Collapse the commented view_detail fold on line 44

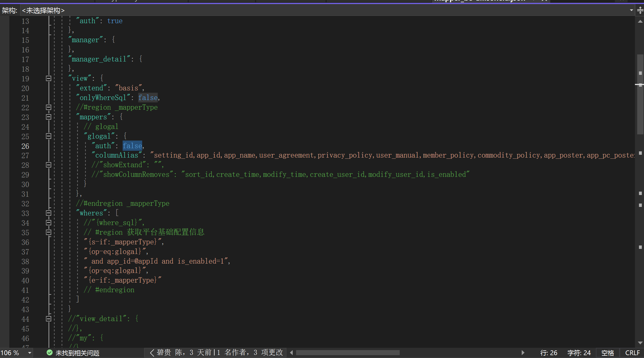point(48,319)
